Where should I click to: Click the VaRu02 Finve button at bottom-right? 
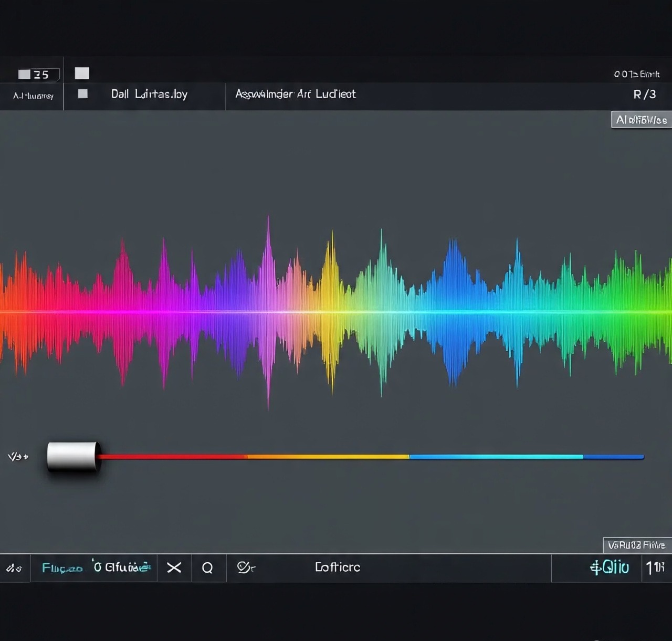click(636, 545)
